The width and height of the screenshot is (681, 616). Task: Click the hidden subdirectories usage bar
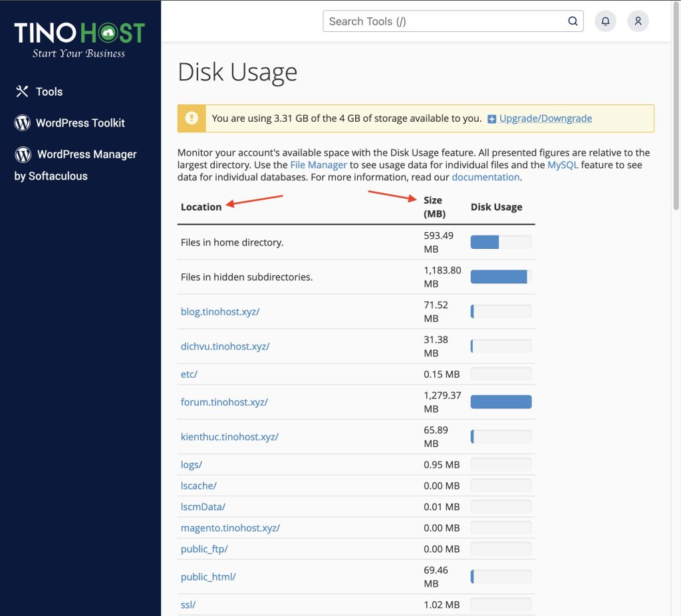point(501,277)
